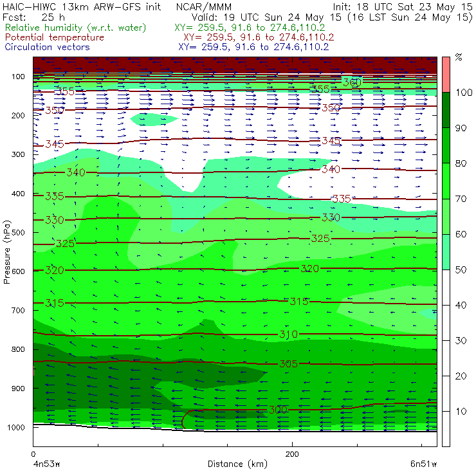Click the colorbar tick label '30'

(461, 341)
